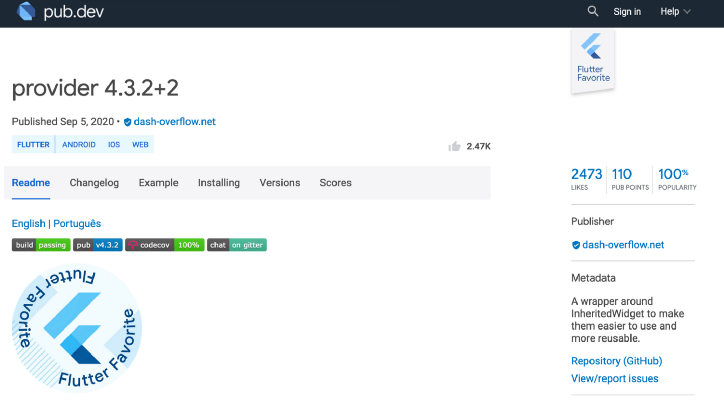The image size is (724, 404).
Task: Select the Installing tab
Action: click(x=219, y=183)
